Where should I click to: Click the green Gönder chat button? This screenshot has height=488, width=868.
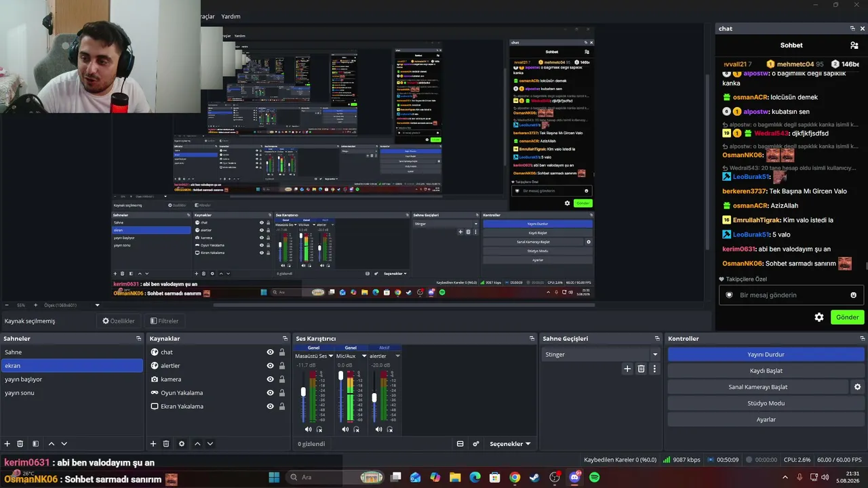pos(847,317)
